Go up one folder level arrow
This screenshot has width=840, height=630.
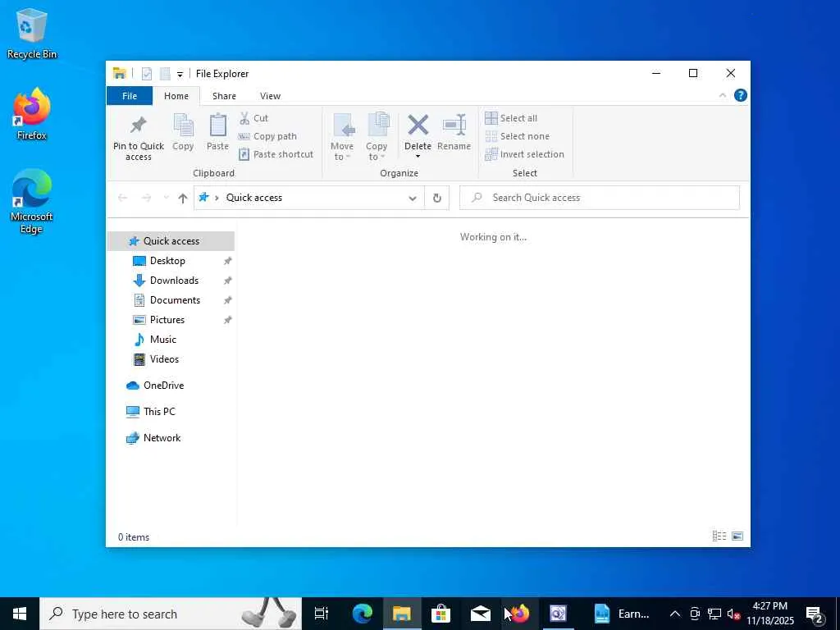183,198
